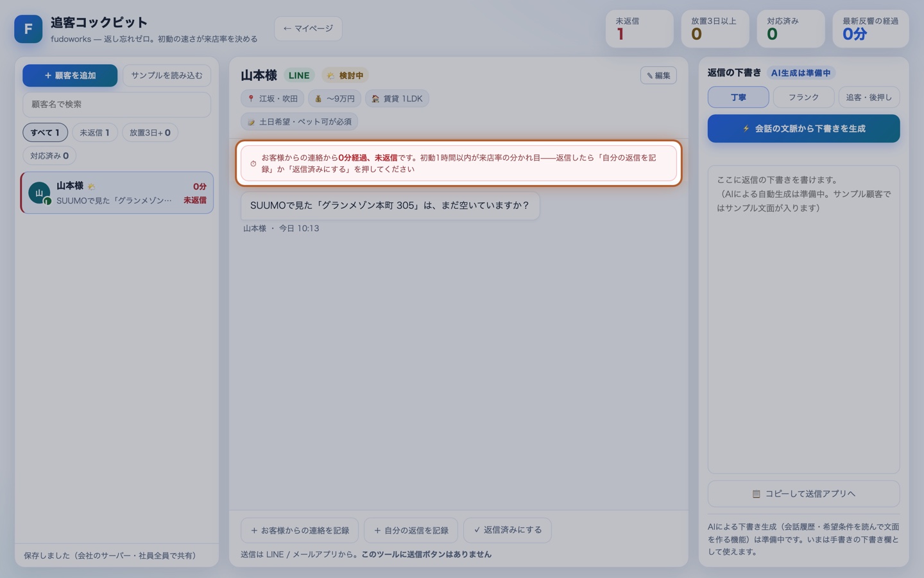The width and height of the screenshot is (924, 578).
Task: Filter customers by 放置3日+ 0
Action: [150, 132]
